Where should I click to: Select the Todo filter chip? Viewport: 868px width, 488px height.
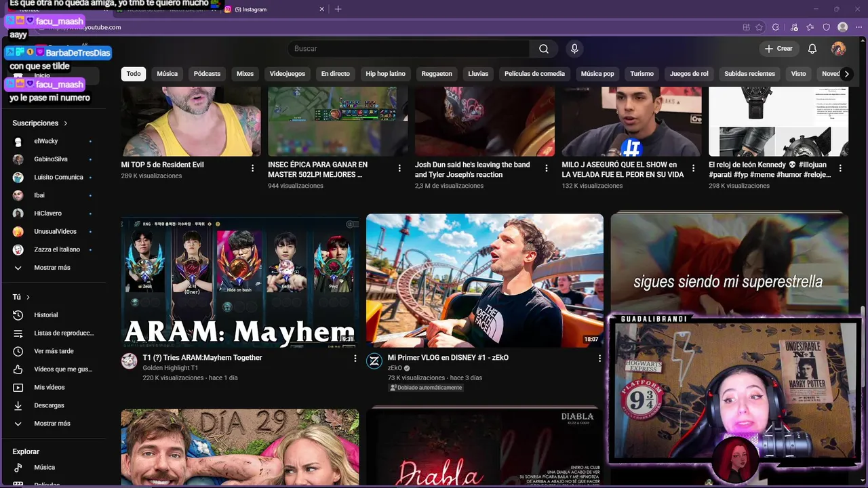click(134, 74)
